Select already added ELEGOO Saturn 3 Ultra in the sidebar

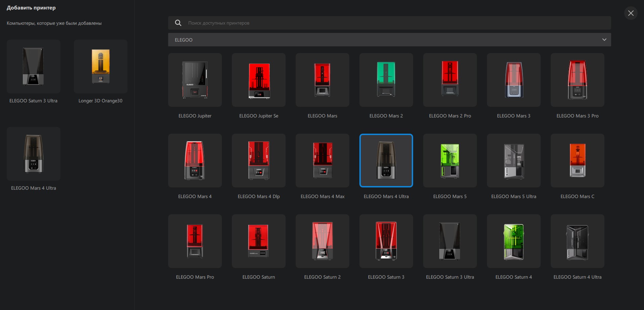pyautogui.click(x=34, y=67)
